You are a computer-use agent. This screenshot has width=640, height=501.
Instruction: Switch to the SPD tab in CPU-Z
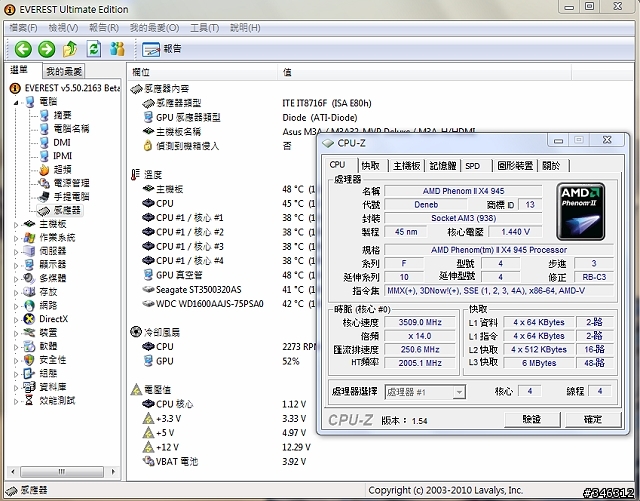tap(473, 166)
